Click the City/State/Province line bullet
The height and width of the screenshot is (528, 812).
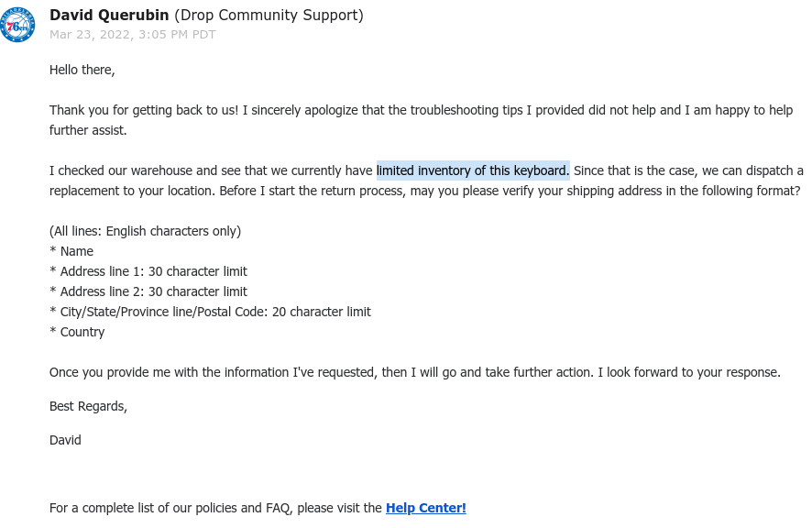210,312
